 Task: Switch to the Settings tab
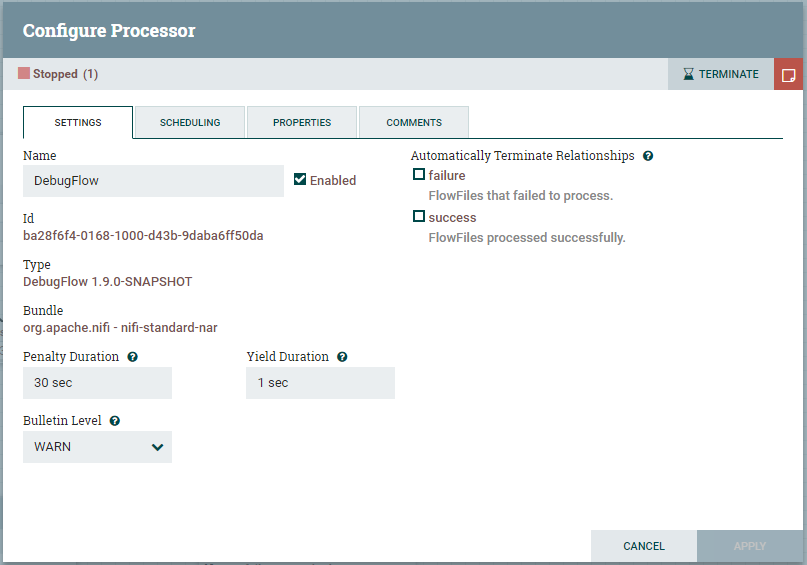78,122
